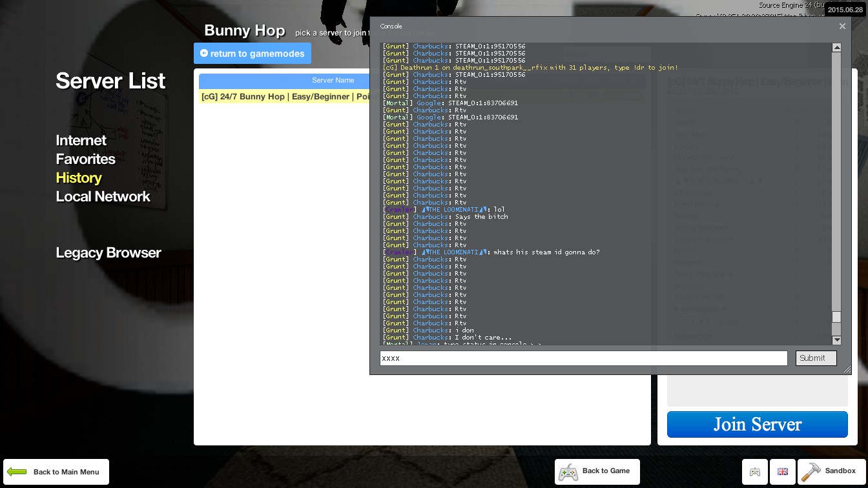Submit the console command
The width and height of the screenshot is (868, 488).
[816, 358]
